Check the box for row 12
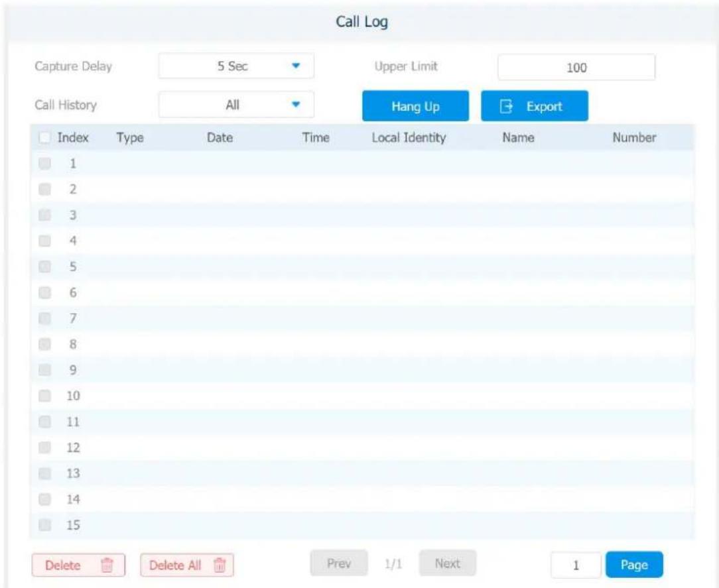The width and height of the screenshot is (719, 588). pyautogui.click(x=44, y=447)
